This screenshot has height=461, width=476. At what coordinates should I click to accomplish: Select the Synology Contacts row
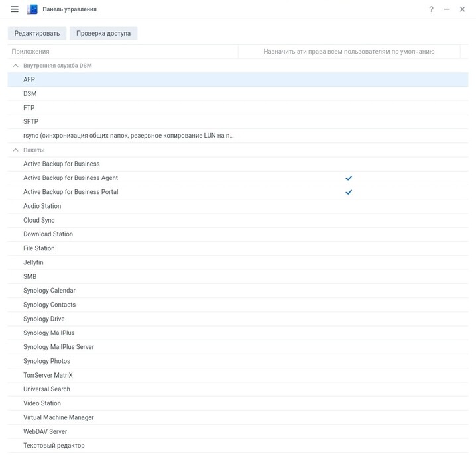click(x=238, y=305)
